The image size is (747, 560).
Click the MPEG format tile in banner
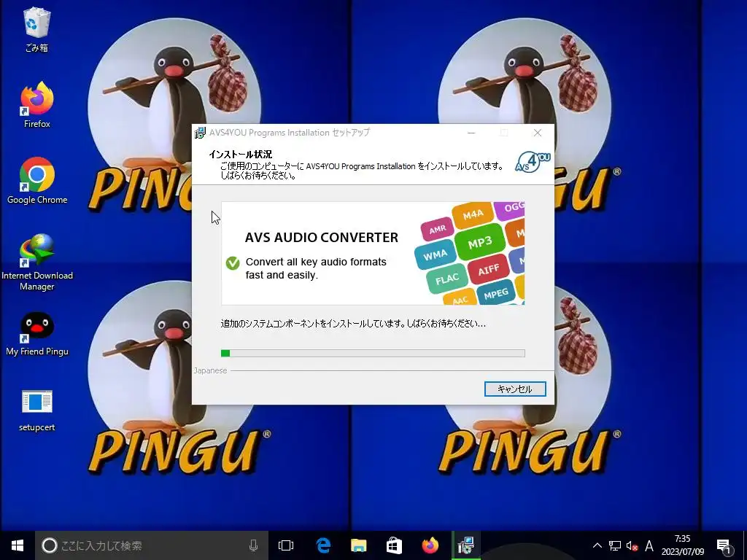pos(495,295)
